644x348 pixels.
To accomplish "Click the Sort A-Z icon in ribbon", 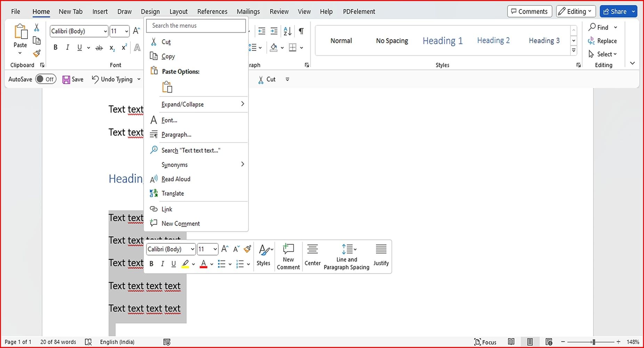I will (287, 31).
